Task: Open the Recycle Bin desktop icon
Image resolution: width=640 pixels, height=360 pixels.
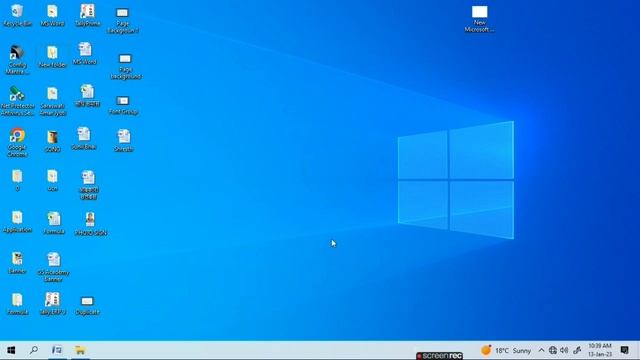Action: (x=17, y=16)
